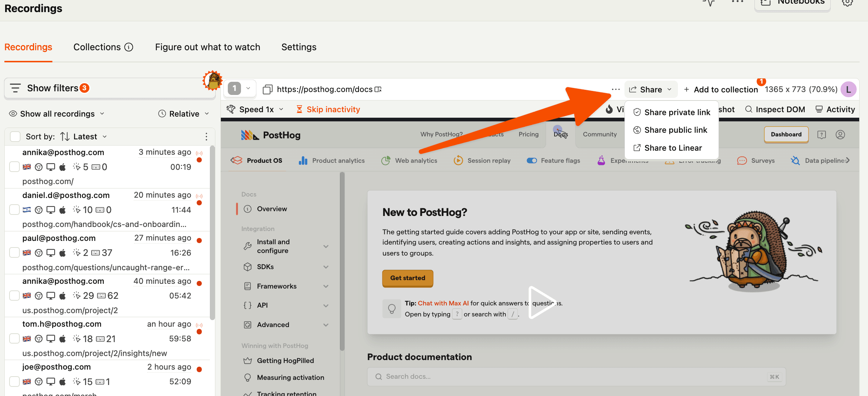Open the Show filters panel
Image resolution: width=868 pixels, height=396 pixels.
109,88
